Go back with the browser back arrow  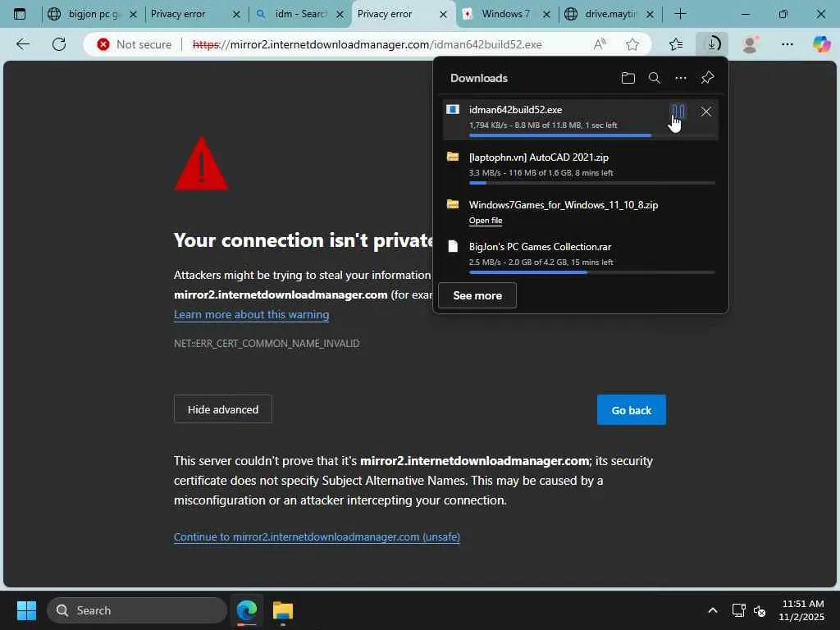tap(22, 44)
